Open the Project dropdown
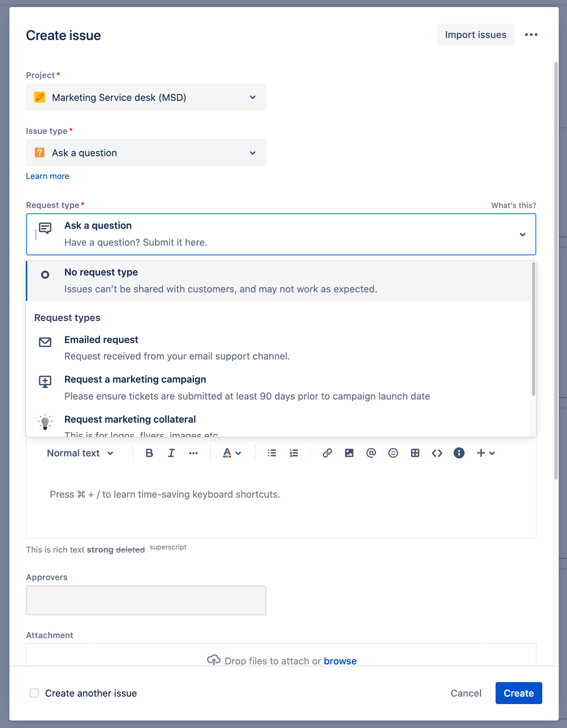The image size is (567, 728). tap(146, 97)
